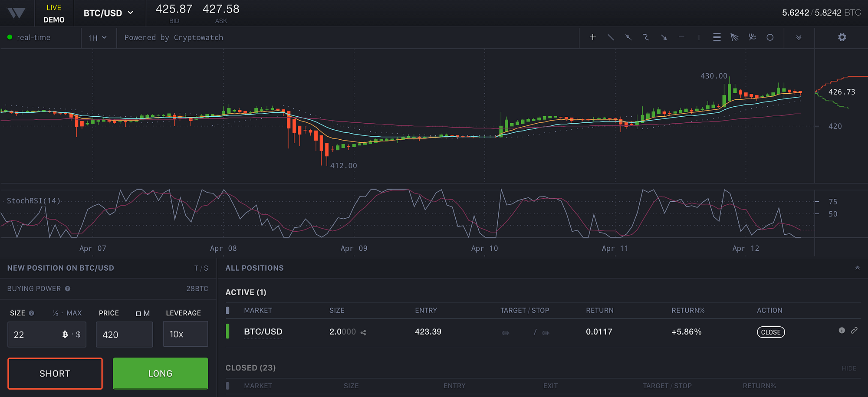Open the 1H timeframe dropdown
The width and height of the screenshot is (868, 397).
pyautogui.click(x=98, y=38)
